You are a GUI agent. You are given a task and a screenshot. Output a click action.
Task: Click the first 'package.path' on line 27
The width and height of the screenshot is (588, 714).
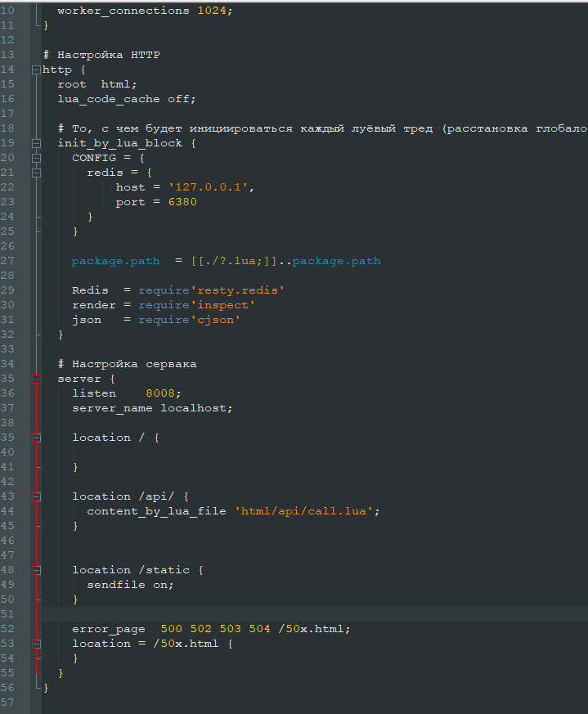[115, 262]
